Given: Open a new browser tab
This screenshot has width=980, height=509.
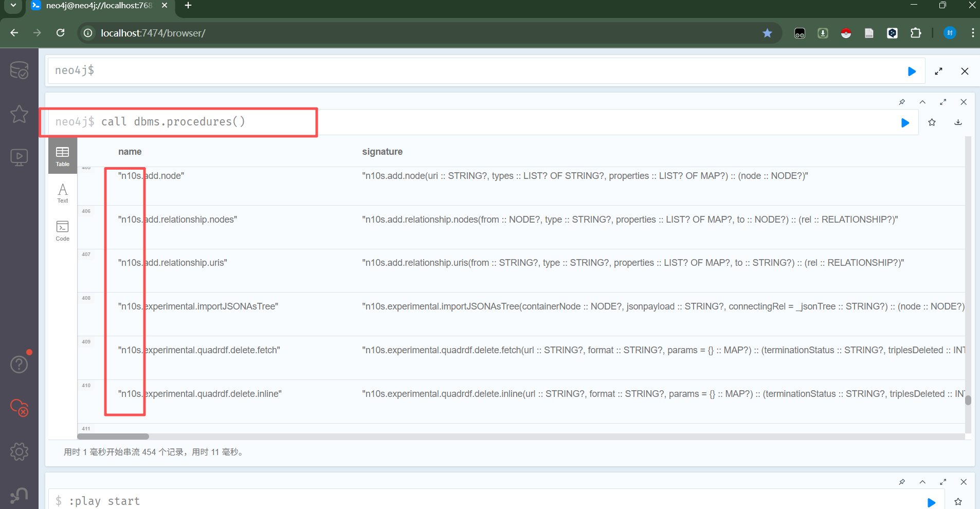Looking at the screenshot, I should click(188, 6).
